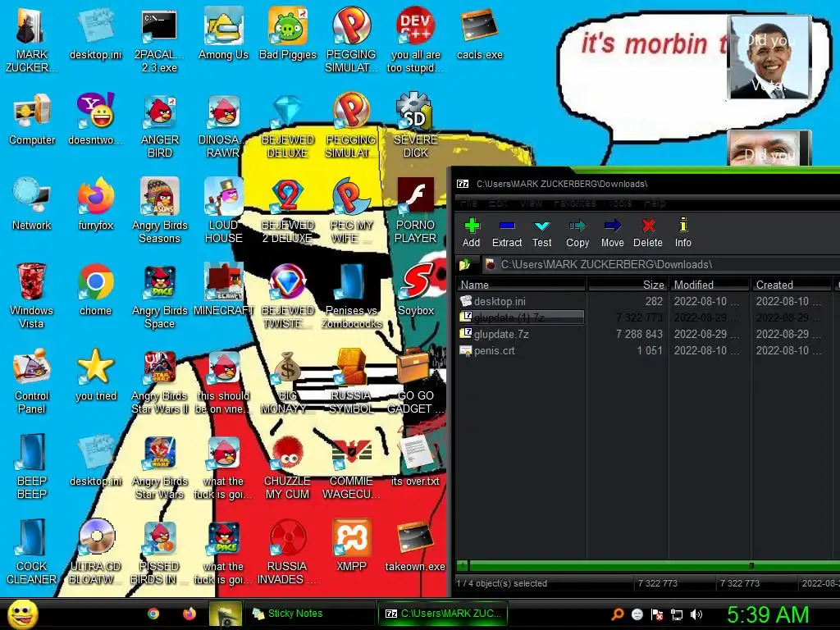The image size is (840, 630).
Task: Open the File menu in 7-Zip
Action: [468, 203]
